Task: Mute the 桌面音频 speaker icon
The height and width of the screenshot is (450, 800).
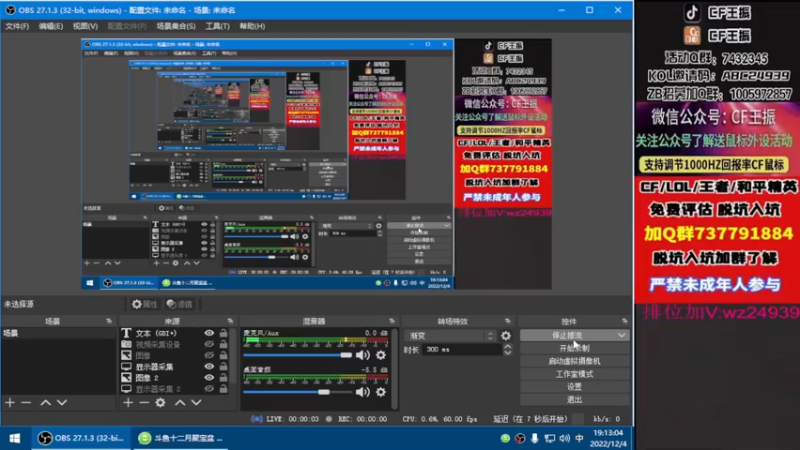Action: coord(363,392)
